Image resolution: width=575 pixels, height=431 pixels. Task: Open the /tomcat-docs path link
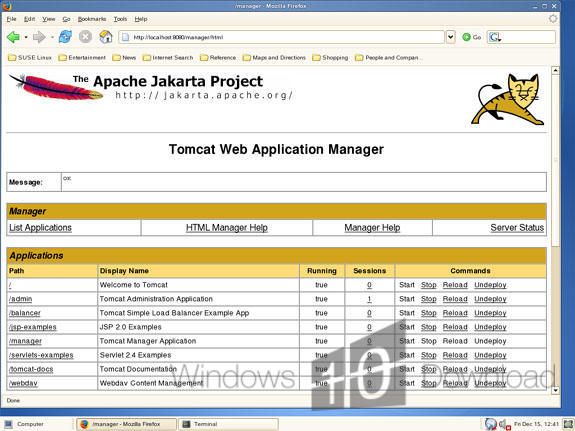[31, 369]
